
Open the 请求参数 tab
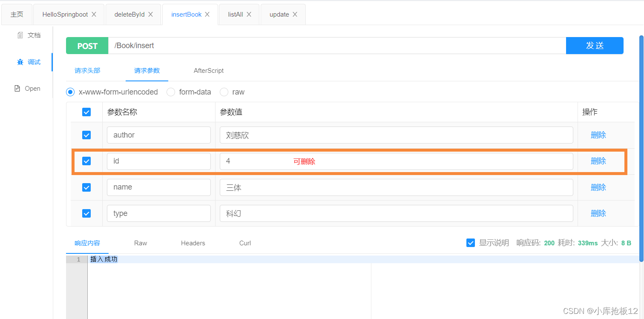[x=147, y=71]
